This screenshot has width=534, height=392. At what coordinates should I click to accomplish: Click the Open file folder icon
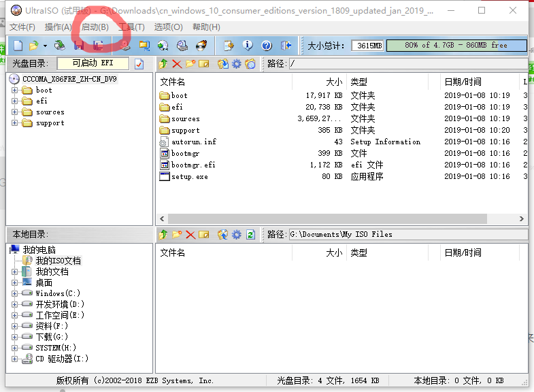(x=34, y=46)
